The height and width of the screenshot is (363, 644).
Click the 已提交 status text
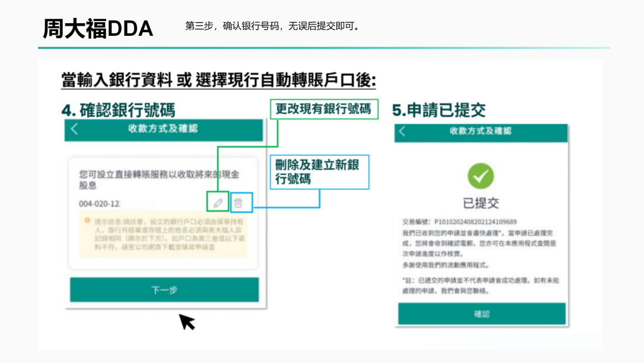481,203
